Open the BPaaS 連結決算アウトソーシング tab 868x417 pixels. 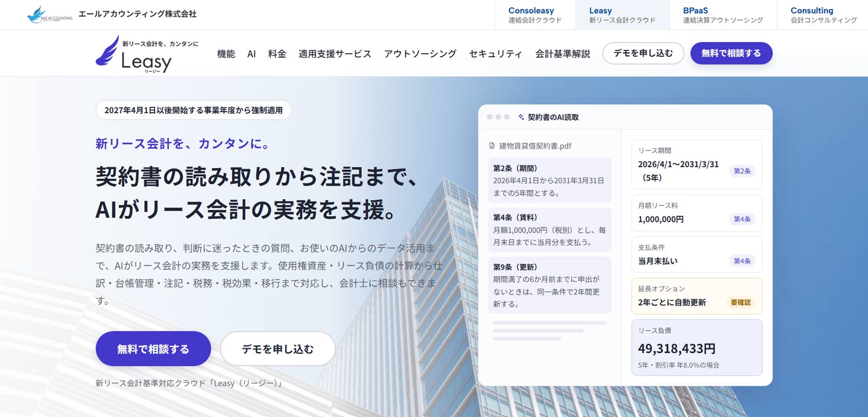tap(723, 15)
